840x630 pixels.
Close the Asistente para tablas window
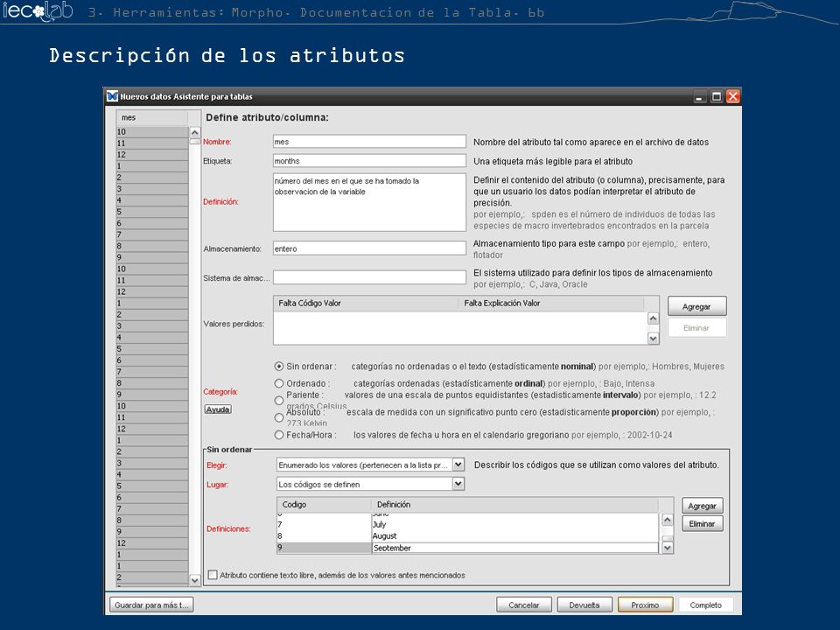pyautogui.click(x=733, y=96)
